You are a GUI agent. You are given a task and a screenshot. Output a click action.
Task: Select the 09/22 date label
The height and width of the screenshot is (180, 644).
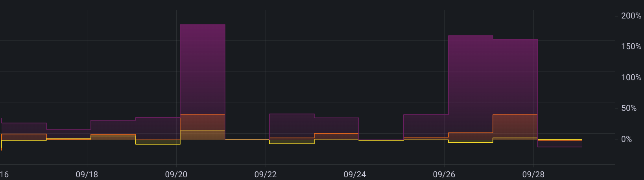coord(266,174)
